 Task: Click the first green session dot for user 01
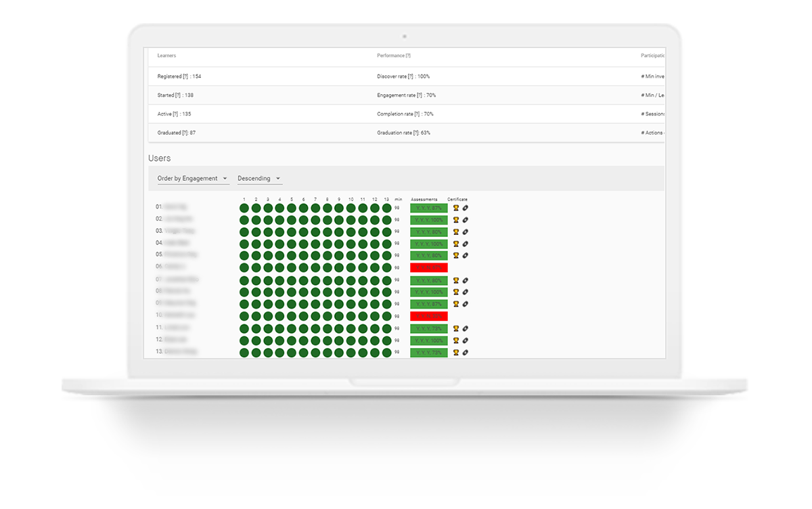coord(244,207)
